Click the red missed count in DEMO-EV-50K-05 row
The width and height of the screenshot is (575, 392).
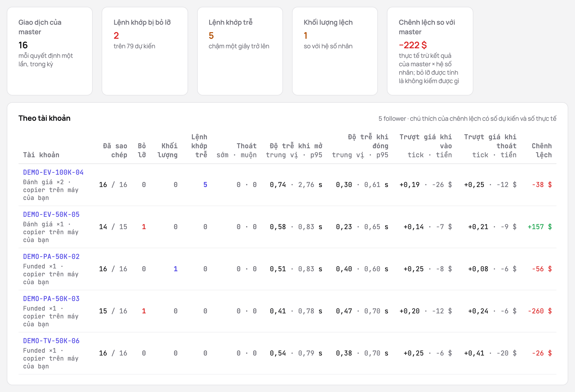click(144, 227)
